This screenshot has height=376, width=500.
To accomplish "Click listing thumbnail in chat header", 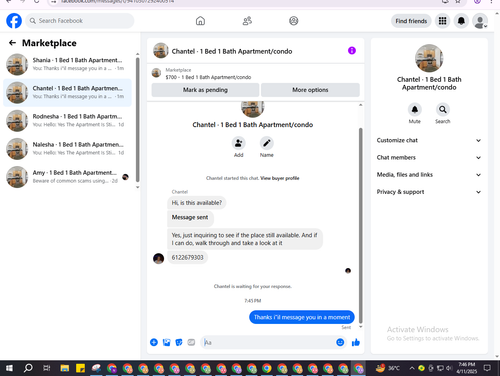I will click(x=161, y=50).
